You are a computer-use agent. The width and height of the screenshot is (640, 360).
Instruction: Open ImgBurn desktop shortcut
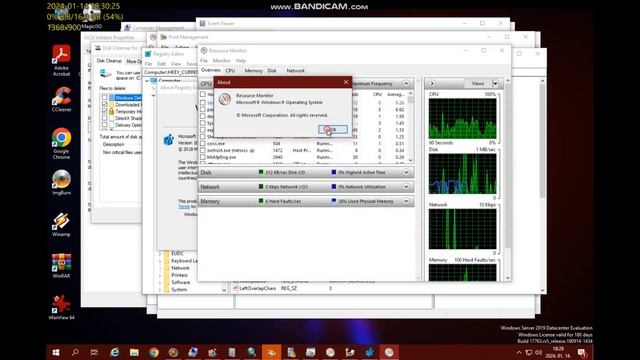[61, 182]
